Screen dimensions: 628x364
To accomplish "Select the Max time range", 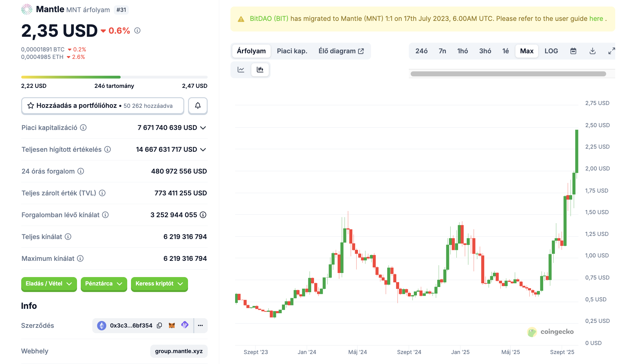I will click(x=527, y=51).
